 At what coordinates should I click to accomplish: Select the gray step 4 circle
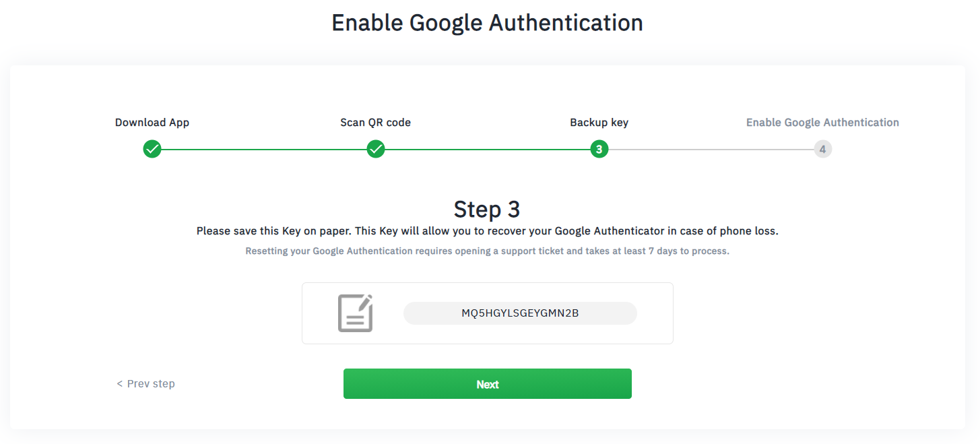823,149
